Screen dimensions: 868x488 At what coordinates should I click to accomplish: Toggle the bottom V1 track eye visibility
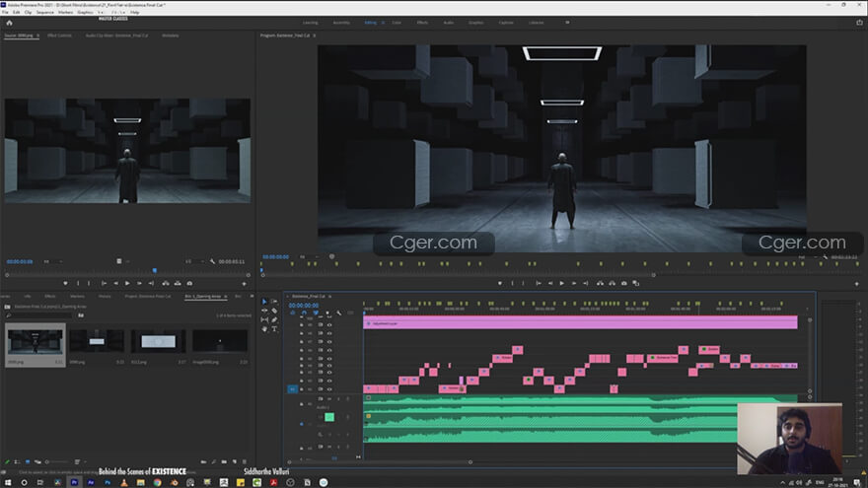click(x=329, y=389)
